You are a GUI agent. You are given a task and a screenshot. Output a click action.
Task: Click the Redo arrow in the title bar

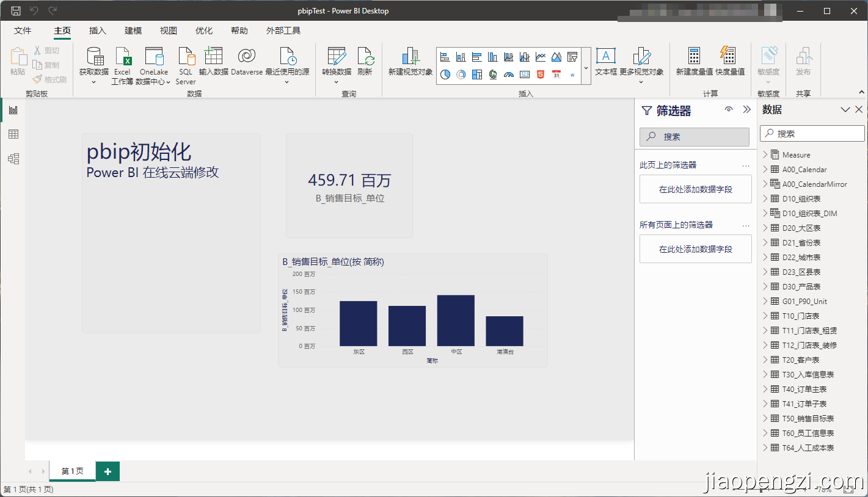(x=53, y=10)
